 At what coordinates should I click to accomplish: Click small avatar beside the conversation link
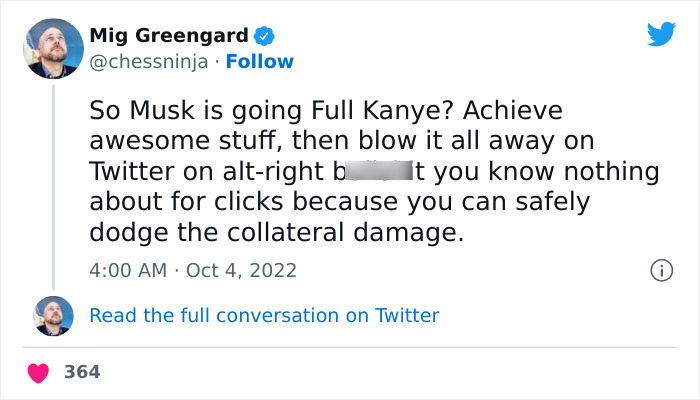click(53, 315)
